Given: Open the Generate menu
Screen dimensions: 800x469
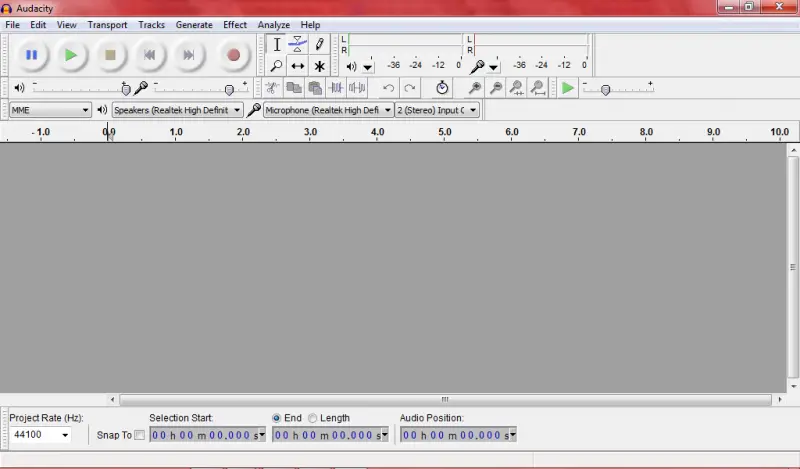Looking at the screenshot, I should pyautogui.click(x=194, y=24).
